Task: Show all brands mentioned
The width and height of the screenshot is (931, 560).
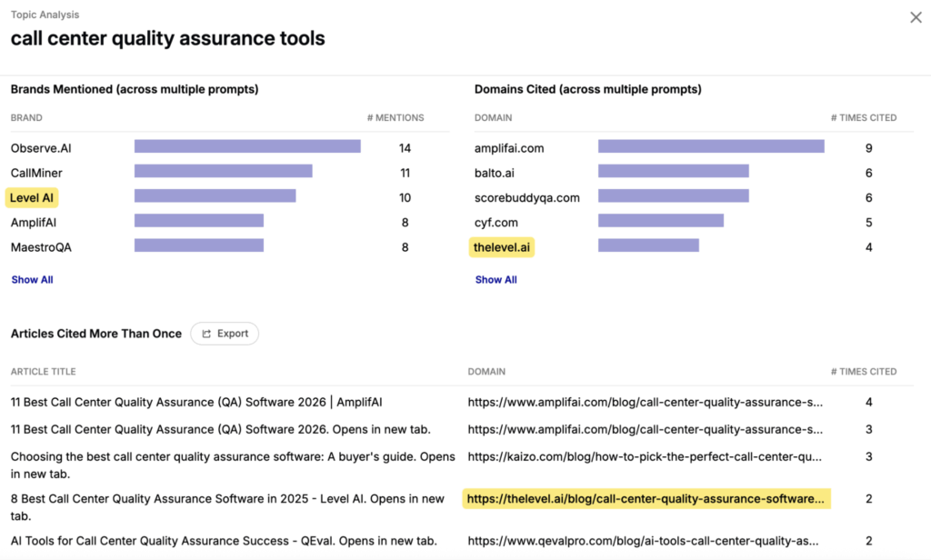Action: click(32, 280)
